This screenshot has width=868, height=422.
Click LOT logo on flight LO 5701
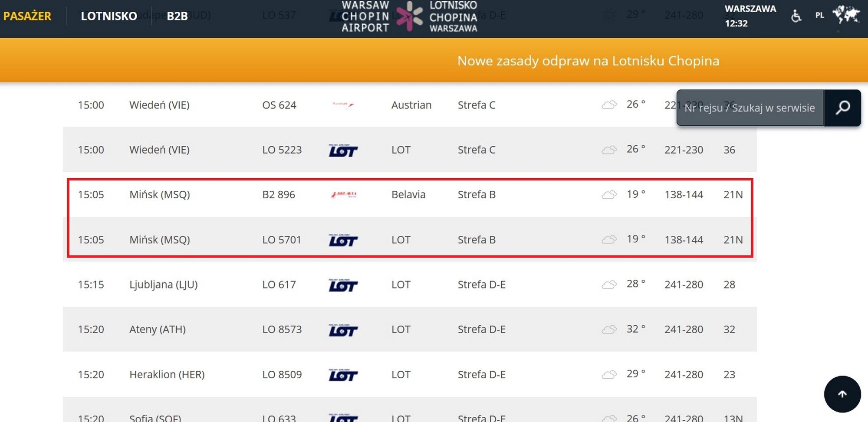tap(343, 239)
